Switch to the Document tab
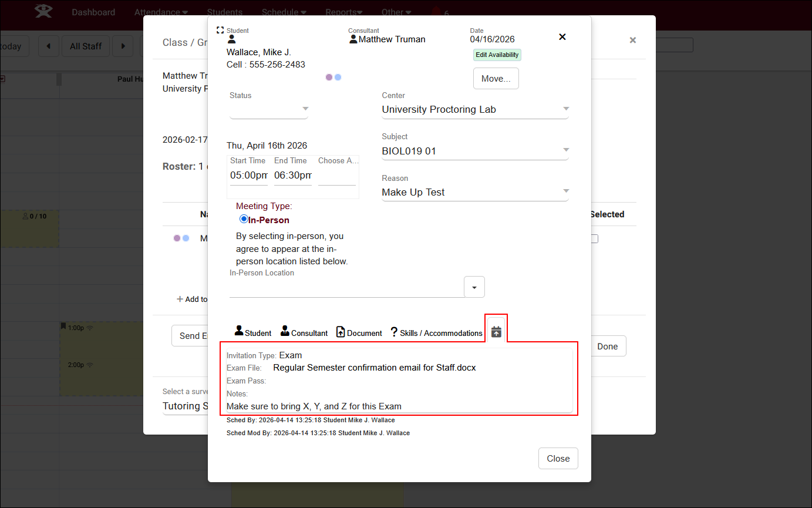The width and height of the screenshot is (812, 508). coord(359,332)
